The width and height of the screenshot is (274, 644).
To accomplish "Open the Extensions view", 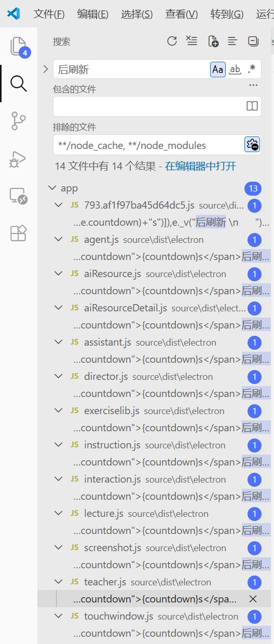I will [x=18, y=234].
